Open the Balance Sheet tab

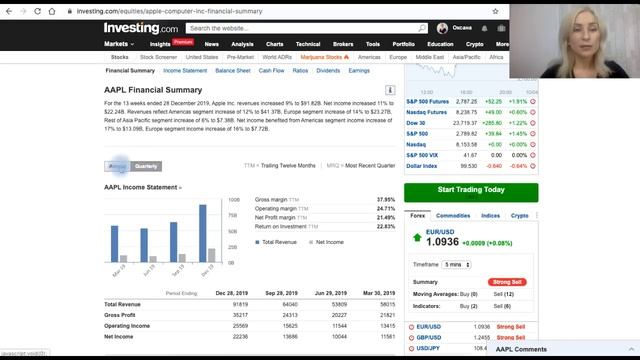[233, 71]
